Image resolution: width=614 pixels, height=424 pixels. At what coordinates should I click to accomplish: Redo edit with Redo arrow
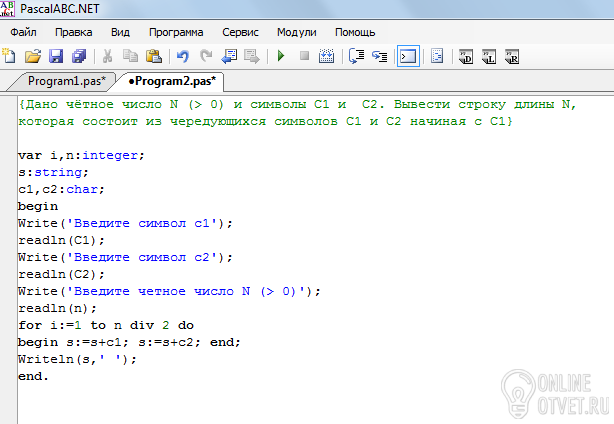click(206, 56)
